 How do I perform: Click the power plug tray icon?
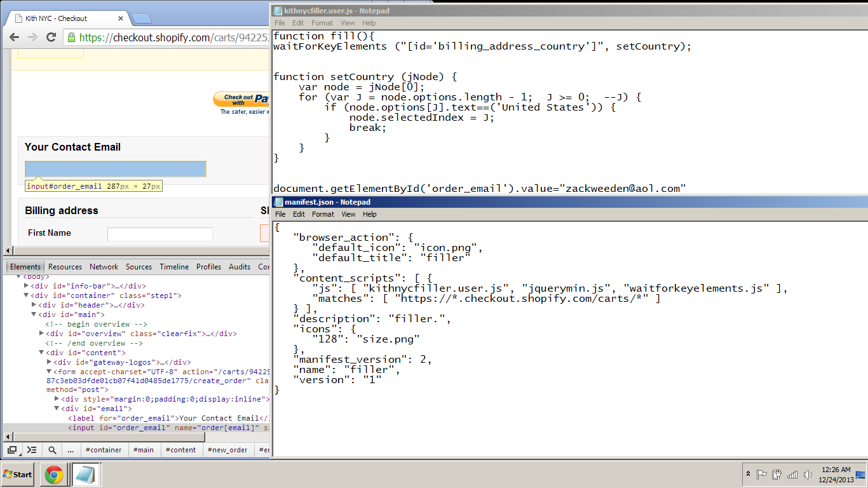click(x=776, y=475)
